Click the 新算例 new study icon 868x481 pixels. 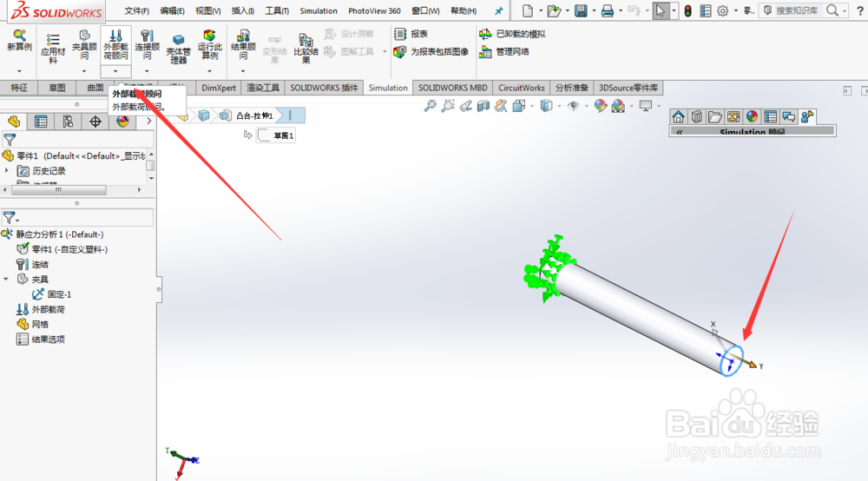pyautogui.click(x=19, y=41)
